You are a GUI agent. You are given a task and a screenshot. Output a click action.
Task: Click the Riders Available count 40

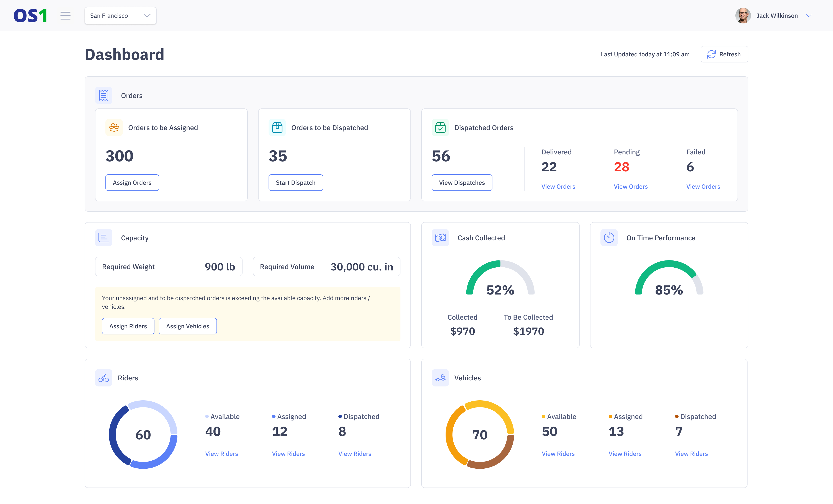click(213, 432)
